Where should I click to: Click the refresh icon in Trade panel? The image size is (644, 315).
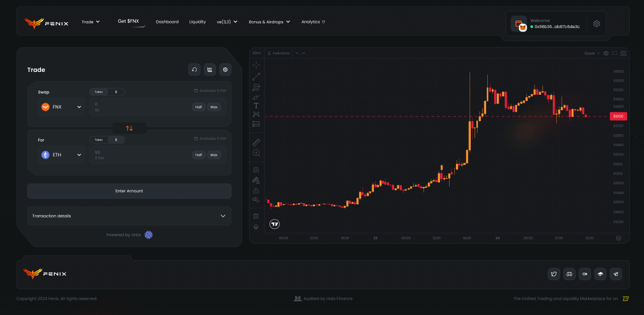click(x=194, y=70)
